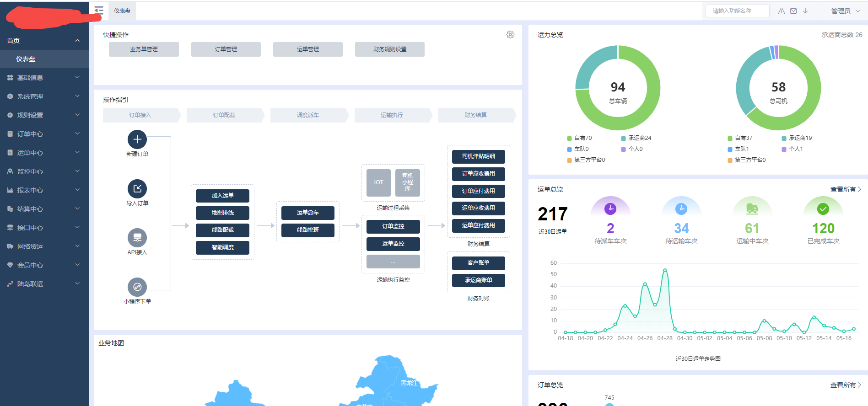Click the 承运商账单 flow button
868x406 pixels.
[479, 280]
